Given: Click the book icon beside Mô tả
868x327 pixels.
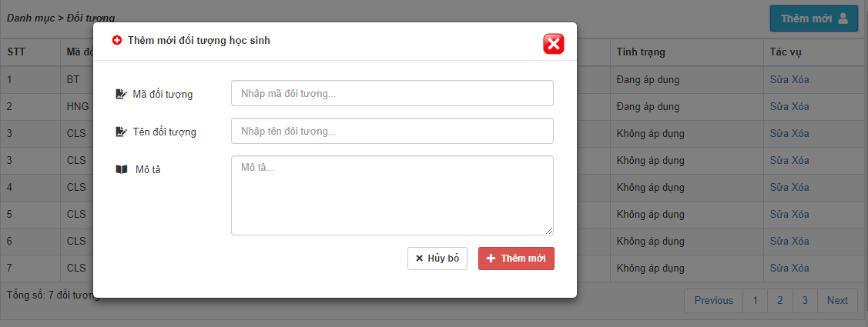Looking at the screenshot, I should pyautogui.click(x=121, y=169).
